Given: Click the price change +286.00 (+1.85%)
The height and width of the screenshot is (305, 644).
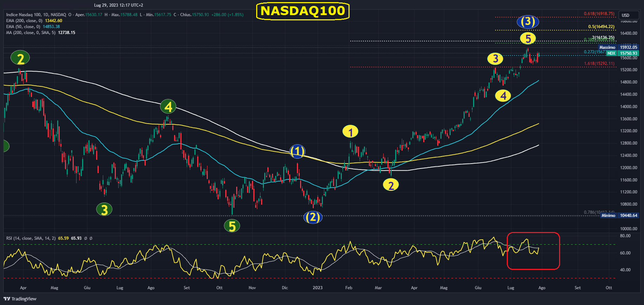Looking at the screenshot, I should tap(227, 15).
